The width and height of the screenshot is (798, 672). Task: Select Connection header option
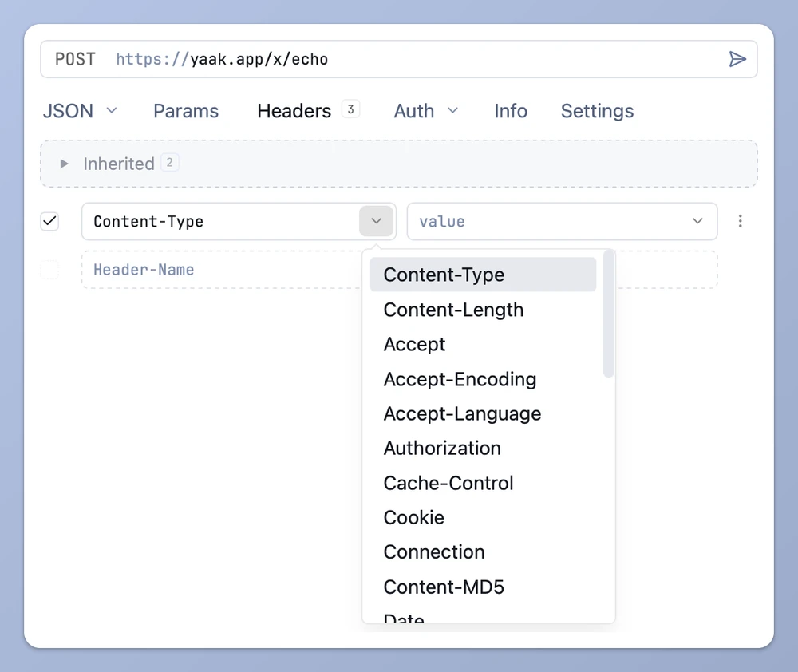[483, 552]
